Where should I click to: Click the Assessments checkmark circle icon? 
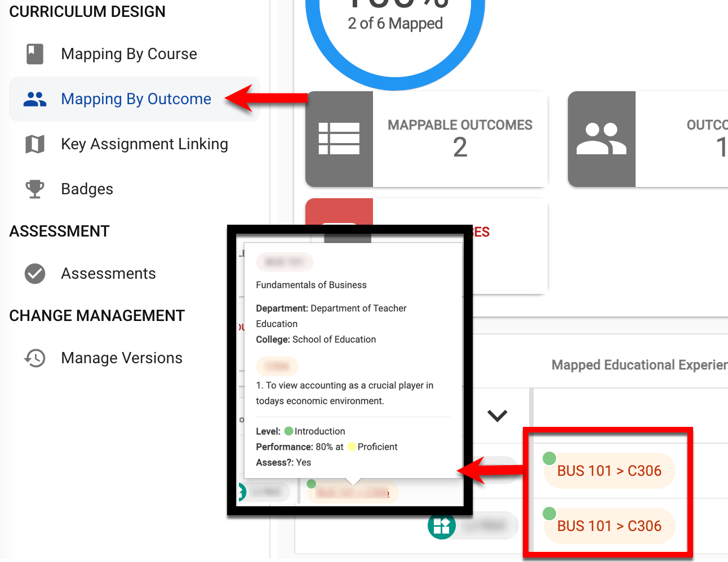(x=35, y=274)
